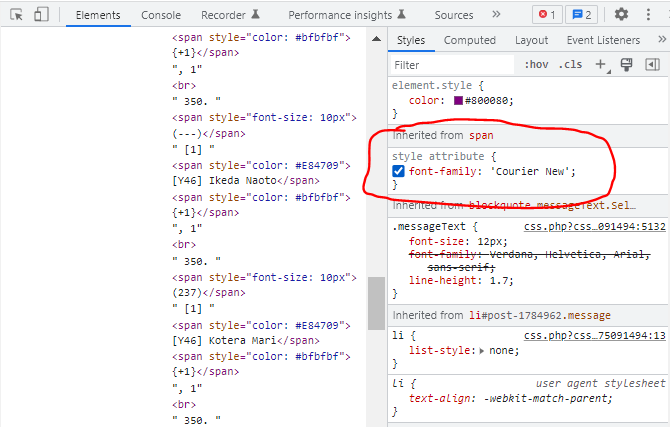Open the Console tab
This screenshot has height=427, width=670.
coord(161,15)
